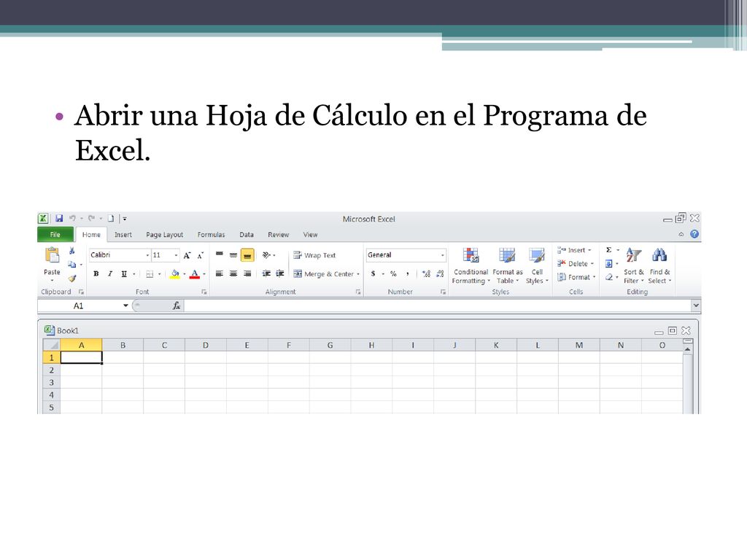The height and width of the screenshot is (560, 747).
Task: Toggle Bold formatting
Action: coord(96,274)
